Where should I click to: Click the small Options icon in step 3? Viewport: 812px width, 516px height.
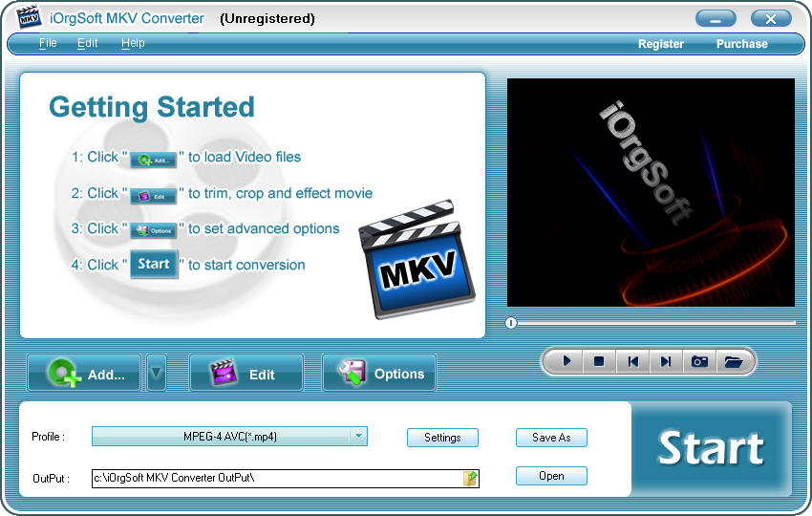(x=153, y=230)
